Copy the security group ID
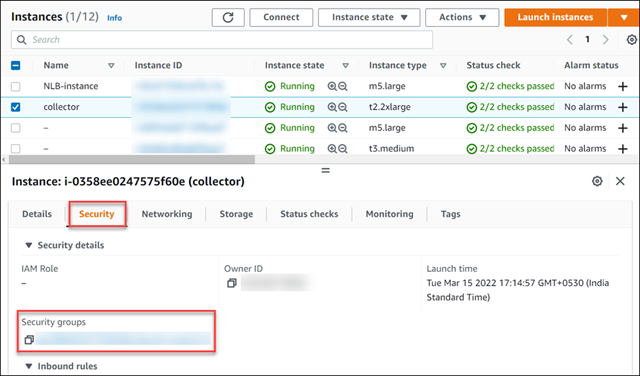This screenshot has height=376, width=640. click(x=29, y=340)
